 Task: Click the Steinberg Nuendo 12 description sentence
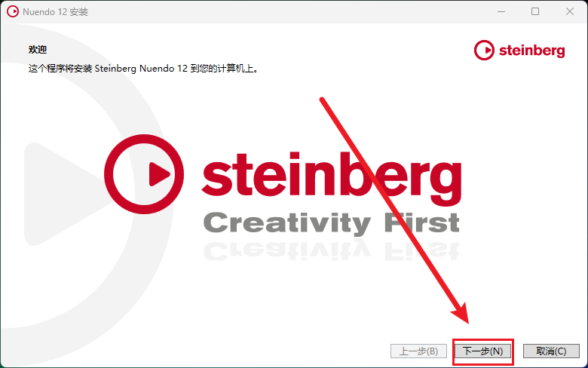pos(144,69)
